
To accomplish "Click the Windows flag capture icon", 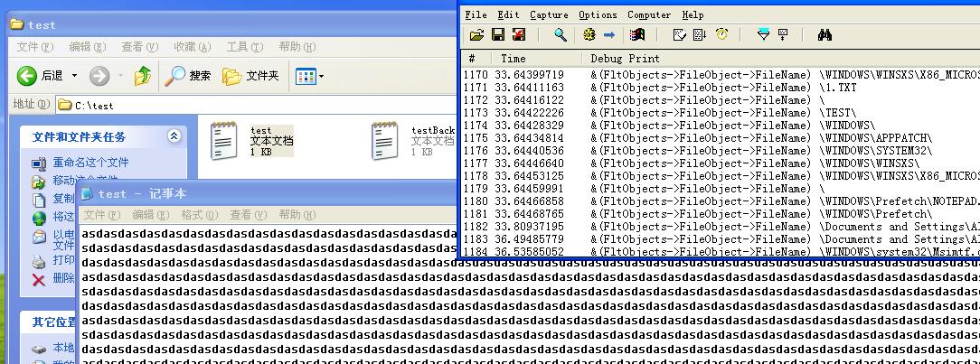I will pyautogui.click(x=636, y=35).
